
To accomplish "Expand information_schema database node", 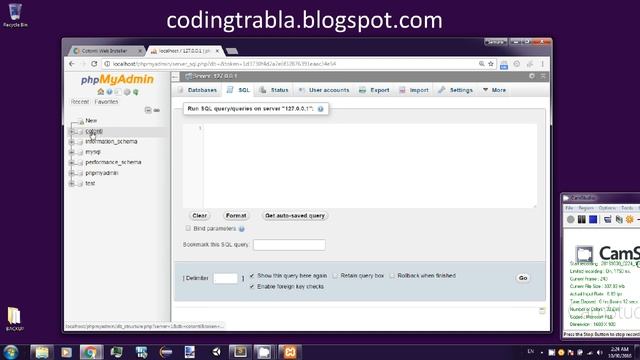I will pyautogui.click(x=72, y=142).
